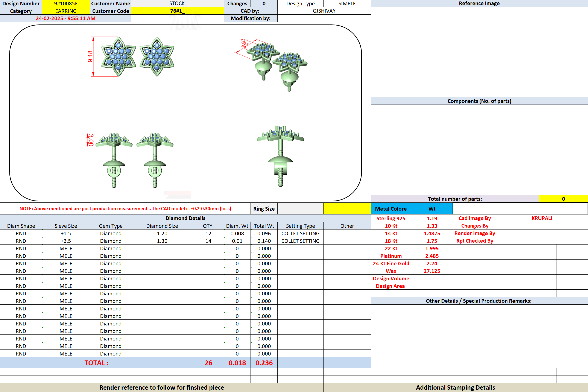The height and width of the screenshot is (392, 588).
Task: Select the date stamp 24-02-2025 cell
Action: [65, 18]
